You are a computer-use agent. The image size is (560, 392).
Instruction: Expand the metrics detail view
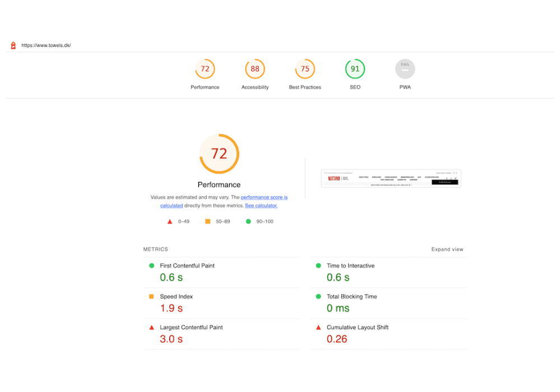(447, 249)
